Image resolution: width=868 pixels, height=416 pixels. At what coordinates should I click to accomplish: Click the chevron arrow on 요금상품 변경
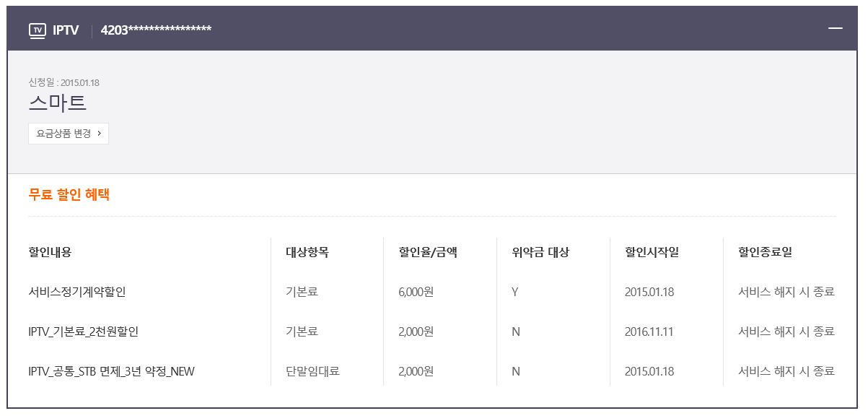(99, 134)
